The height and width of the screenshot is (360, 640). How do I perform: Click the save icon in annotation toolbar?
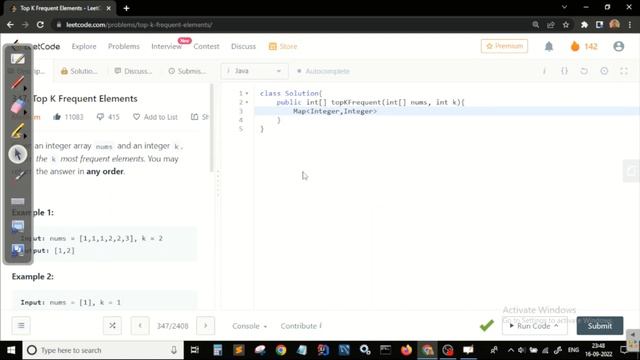coord(18,249)
